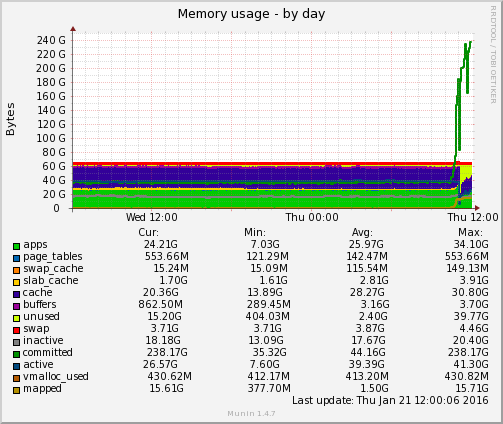Click the Max column header
Screen dimensions: 503x424
click(x=470, y=232)
